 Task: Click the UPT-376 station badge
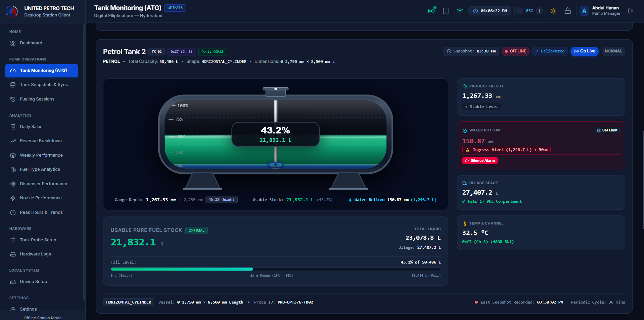coord(175,8)
